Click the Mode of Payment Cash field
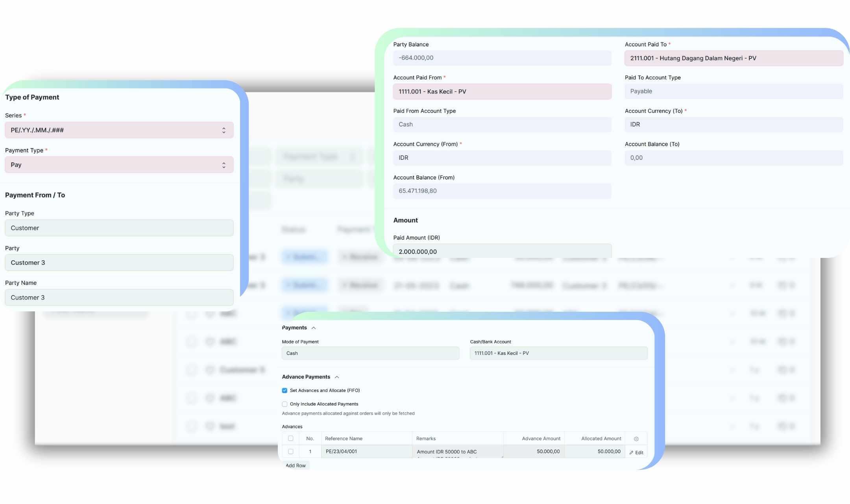Screen dimensions: 850x504 (370, 353)
